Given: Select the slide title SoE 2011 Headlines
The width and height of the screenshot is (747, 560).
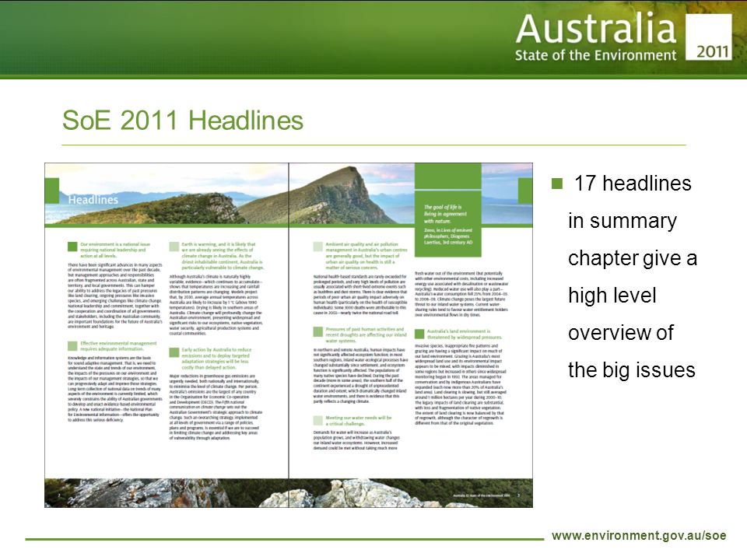Looking at the screenshot, I should tap(182, 120).
